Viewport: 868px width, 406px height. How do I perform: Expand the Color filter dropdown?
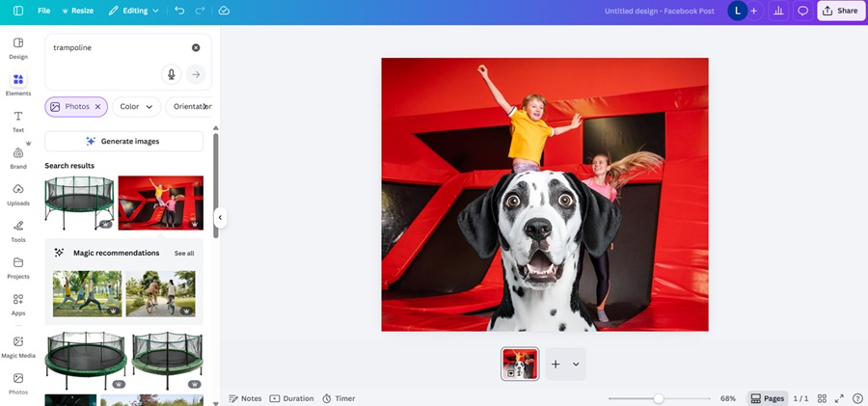click(x=136, y=106)
